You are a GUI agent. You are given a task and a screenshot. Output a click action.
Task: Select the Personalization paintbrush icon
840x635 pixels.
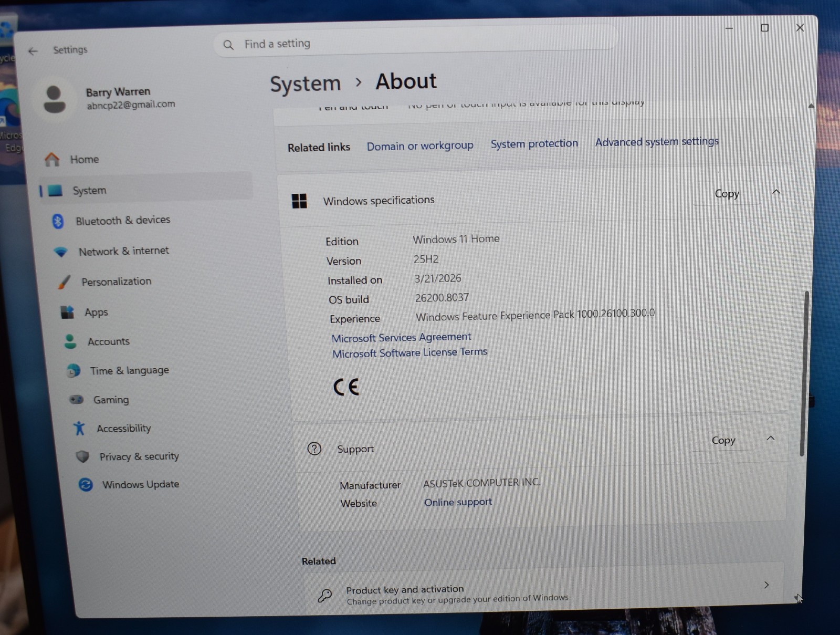click(x=64, y=282)
